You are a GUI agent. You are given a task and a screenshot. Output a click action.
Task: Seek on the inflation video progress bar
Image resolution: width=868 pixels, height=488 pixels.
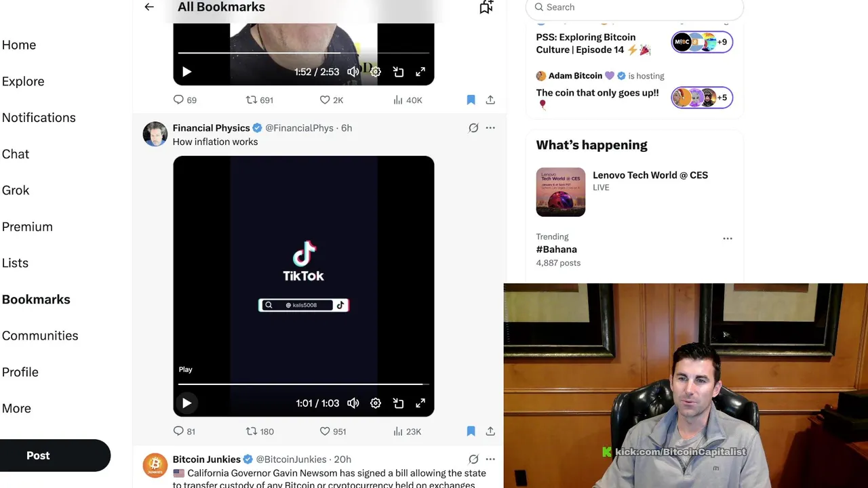pos(303,384)
